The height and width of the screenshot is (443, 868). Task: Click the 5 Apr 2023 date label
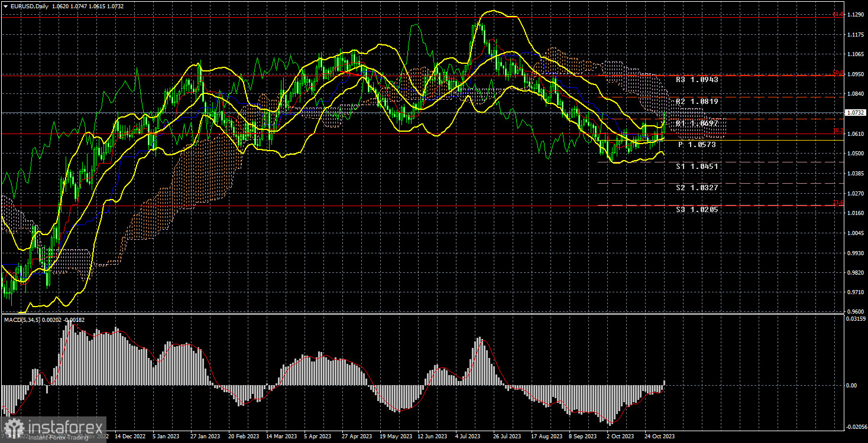pyautogui.click(x=318, y=437)
